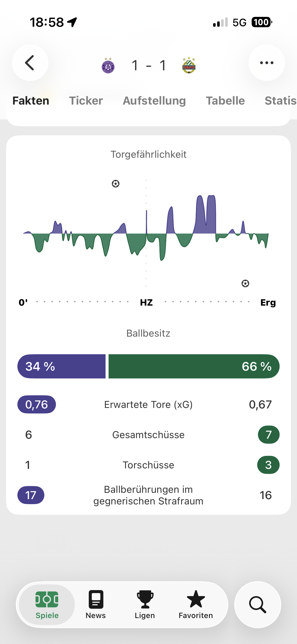
Task: Open Favoriten via the star icon
Action: point(196,604)
